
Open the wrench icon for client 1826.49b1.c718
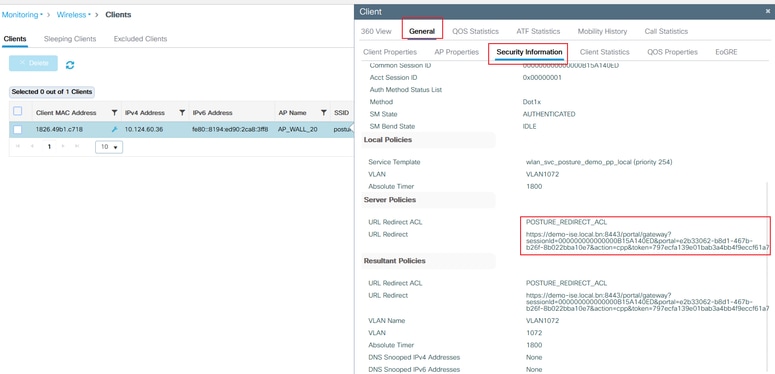pos(114,129)
